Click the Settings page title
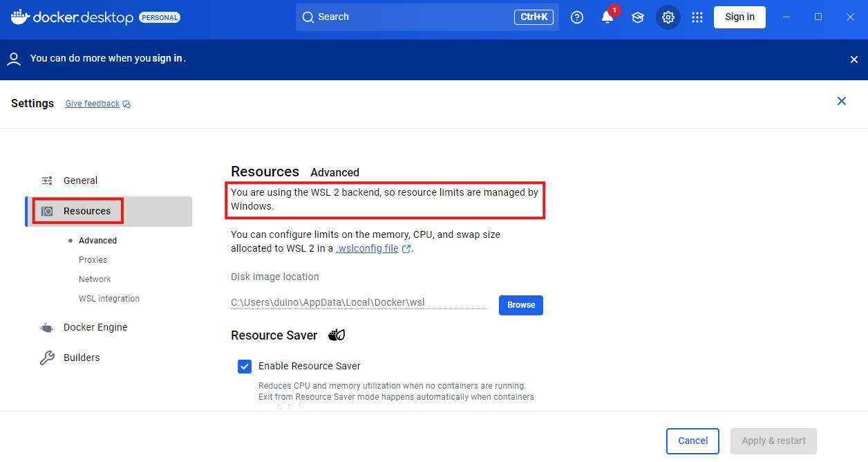The width and height of the screenshot is (868, 462). click(32, 103)
